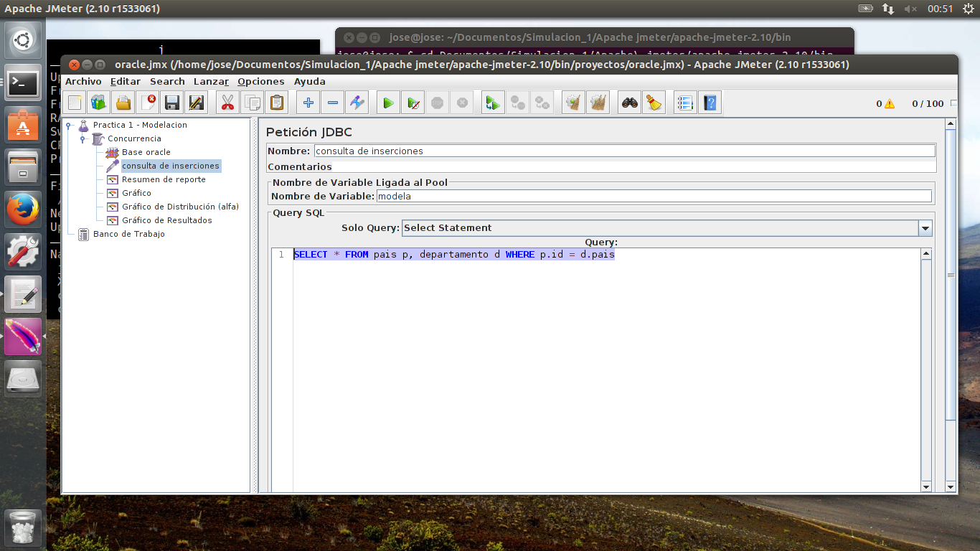Click the Copy icon in toolbar
This screenshot has height=551, width=980.
pyautogui.click(x=253, y=103)
